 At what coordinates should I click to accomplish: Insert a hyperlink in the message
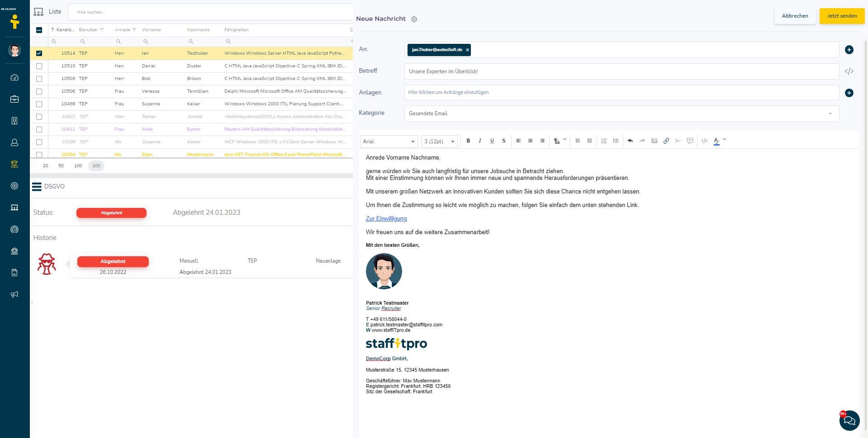(x=666, y=141)
